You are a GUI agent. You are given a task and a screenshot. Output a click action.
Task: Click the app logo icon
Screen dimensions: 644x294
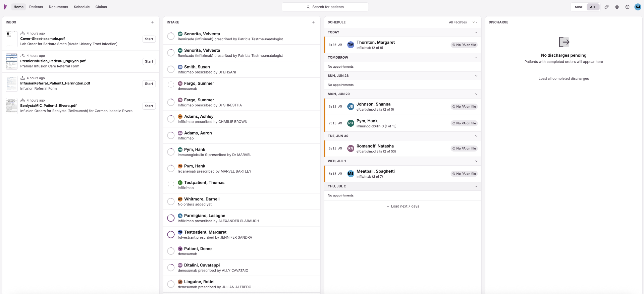click(5, 7)
